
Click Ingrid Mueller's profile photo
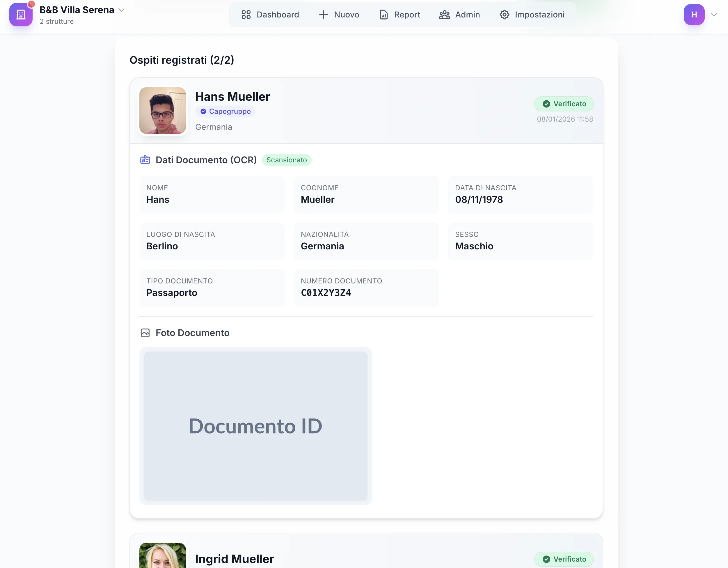coord(162,556)
